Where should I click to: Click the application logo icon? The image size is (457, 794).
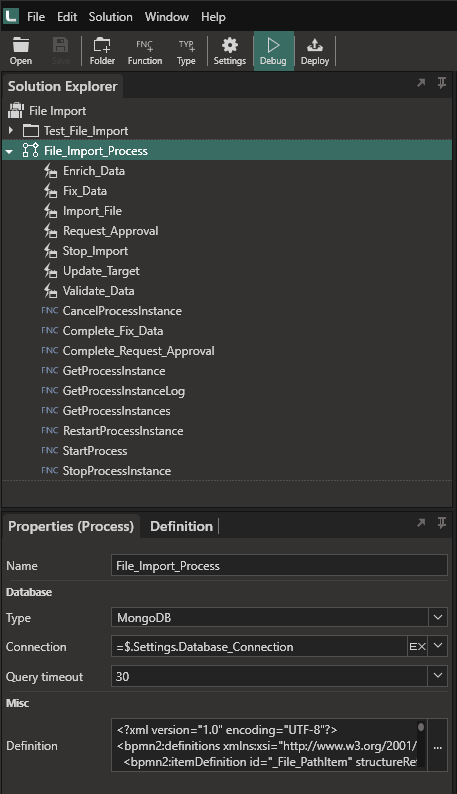(11, 16)
